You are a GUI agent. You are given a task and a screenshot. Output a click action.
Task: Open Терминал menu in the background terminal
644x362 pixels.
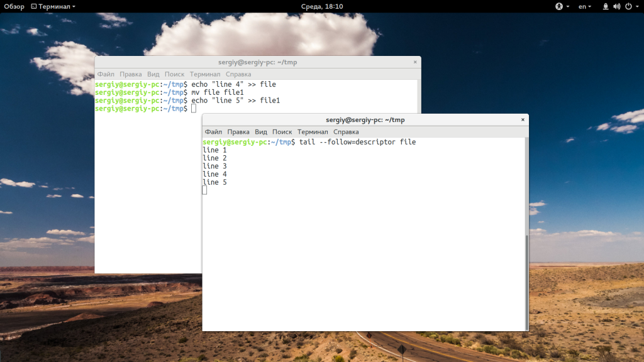coord(205,74)
